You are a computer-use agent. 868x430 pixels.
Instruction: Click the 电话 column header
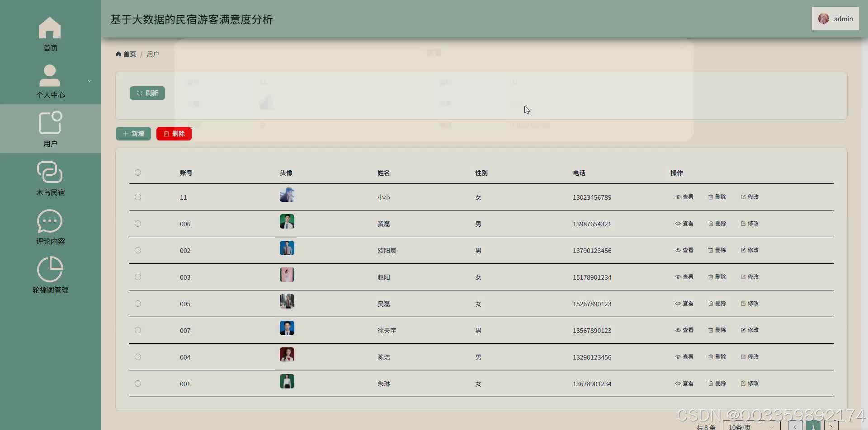pyautogui.click(x=579, y=173)
